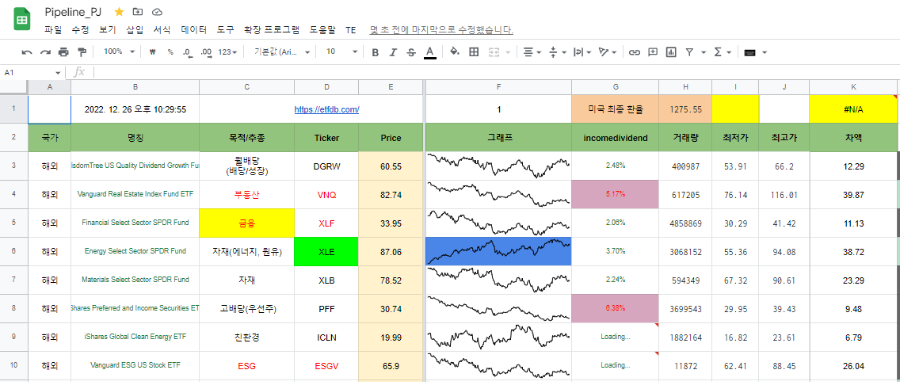Select column F header
The image size is (900, 382).
(x=498, y=87)
